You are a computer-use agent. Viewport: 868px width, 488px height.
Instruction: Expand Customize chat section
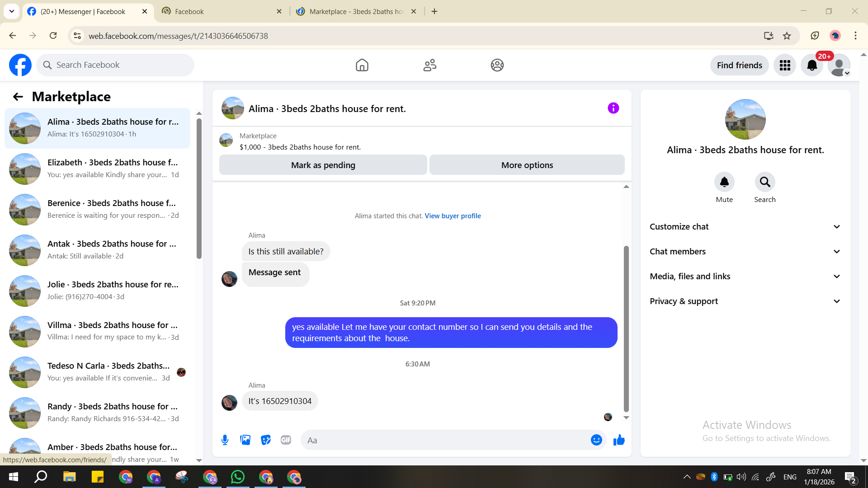745,227
